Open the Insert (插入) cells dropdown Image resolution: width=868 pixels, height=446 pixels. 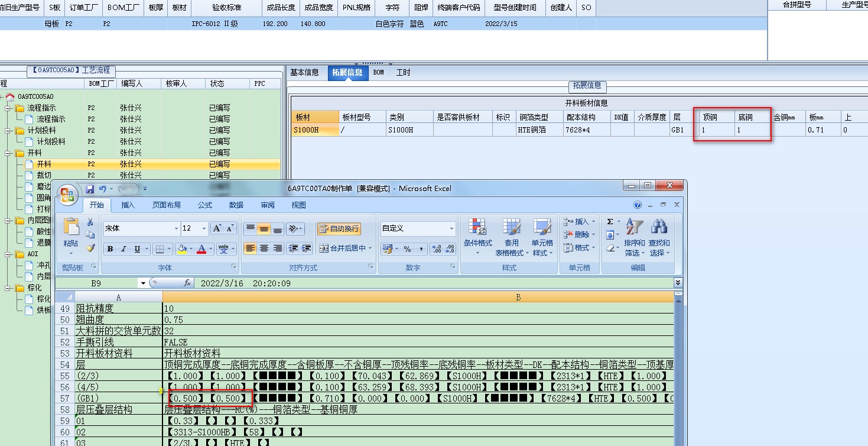point(578,221)
